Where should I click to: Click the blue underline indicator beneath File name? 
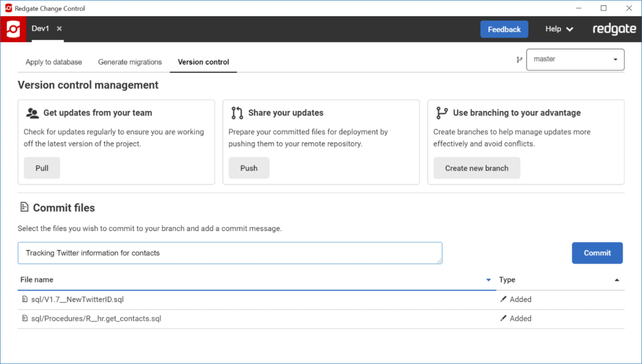point(251,289)
